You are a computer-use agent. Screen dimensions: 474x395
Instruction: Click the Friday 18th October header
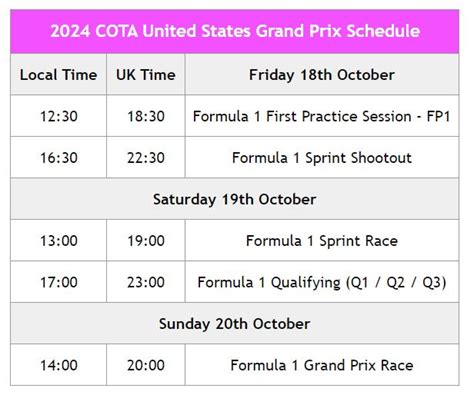click(322, 75)
